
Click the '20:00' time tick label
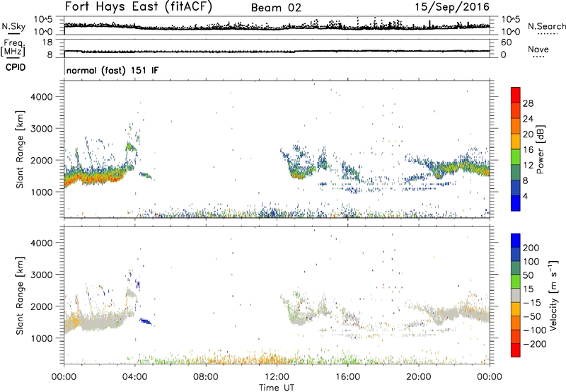pyautogui.click(x=418, y=377)
